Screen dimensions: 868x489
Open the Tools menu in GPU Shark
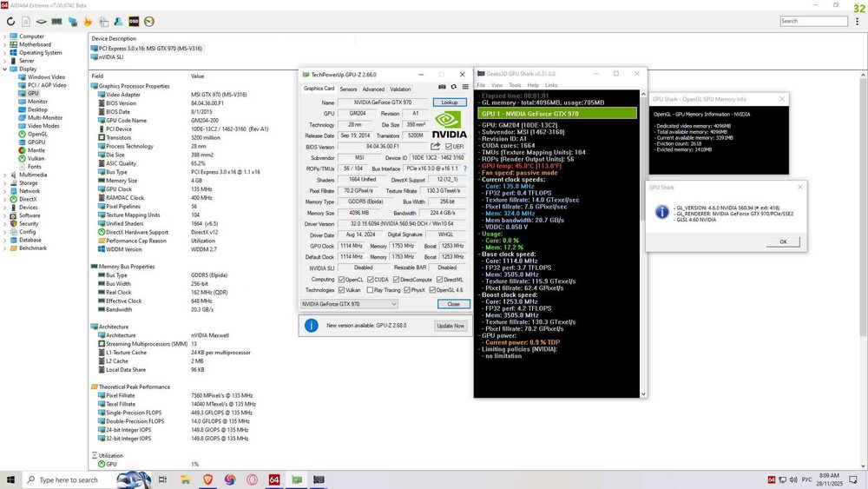pyautogui.click(x=515, y=85)
